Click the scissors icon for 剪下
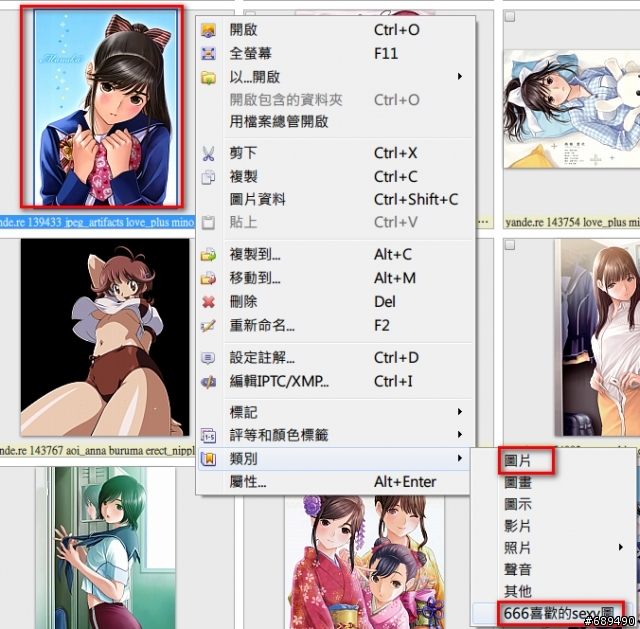Image resolution: width=640 pixels, height=629 pixels. (208, 154)
